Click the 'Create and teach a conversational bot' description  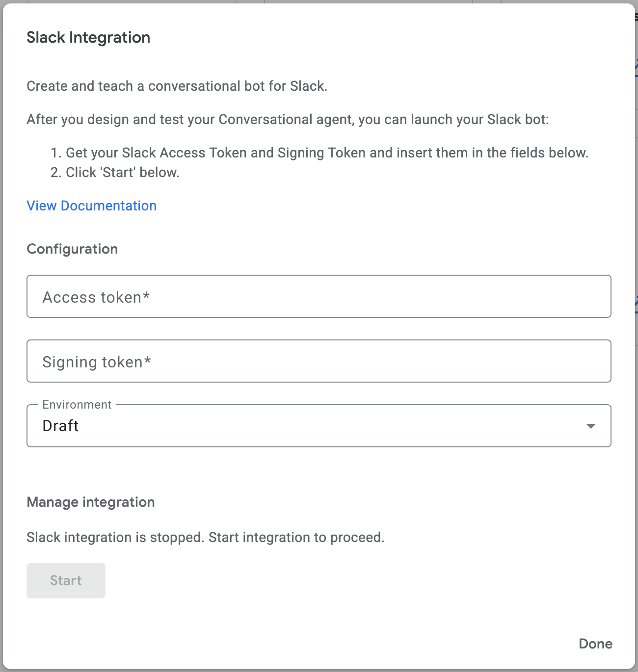pyautogui.click(x=177, y=86)
